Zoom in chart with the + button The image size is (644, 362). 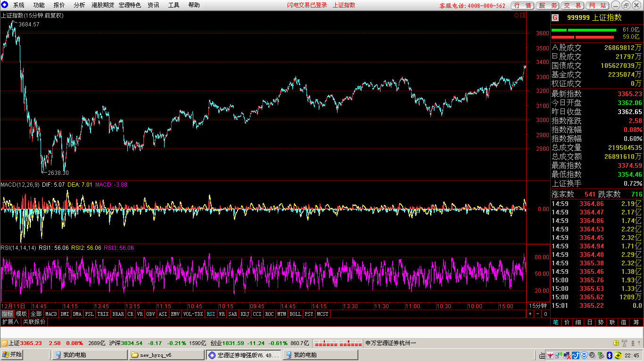point(530,314)
